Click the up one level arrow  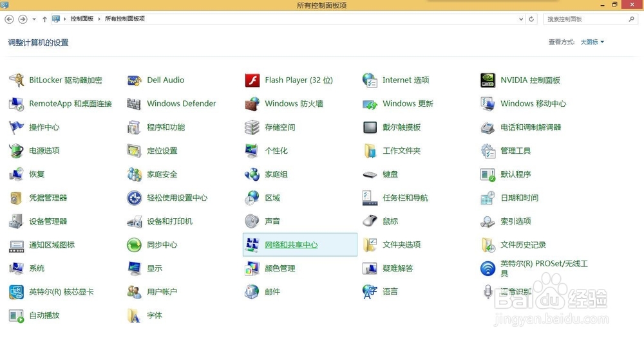pos(44,19)
